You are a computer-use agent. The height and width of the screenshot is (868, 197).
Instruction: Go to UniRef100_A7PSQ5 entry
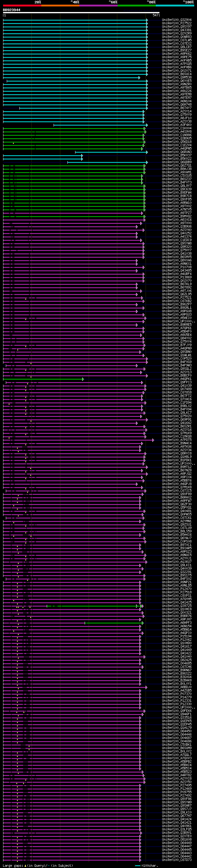[x=176, y=64]
